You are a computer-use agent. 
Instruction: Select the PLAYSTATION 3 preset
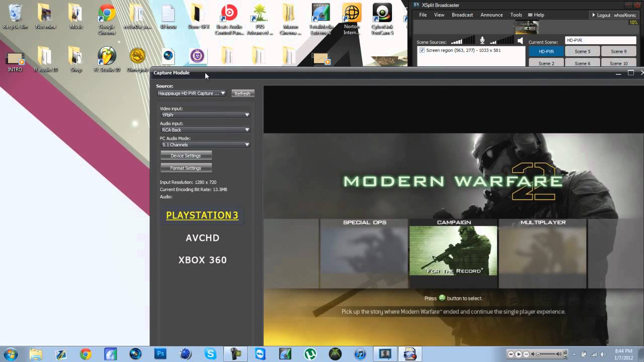click(x=202, y=215)
